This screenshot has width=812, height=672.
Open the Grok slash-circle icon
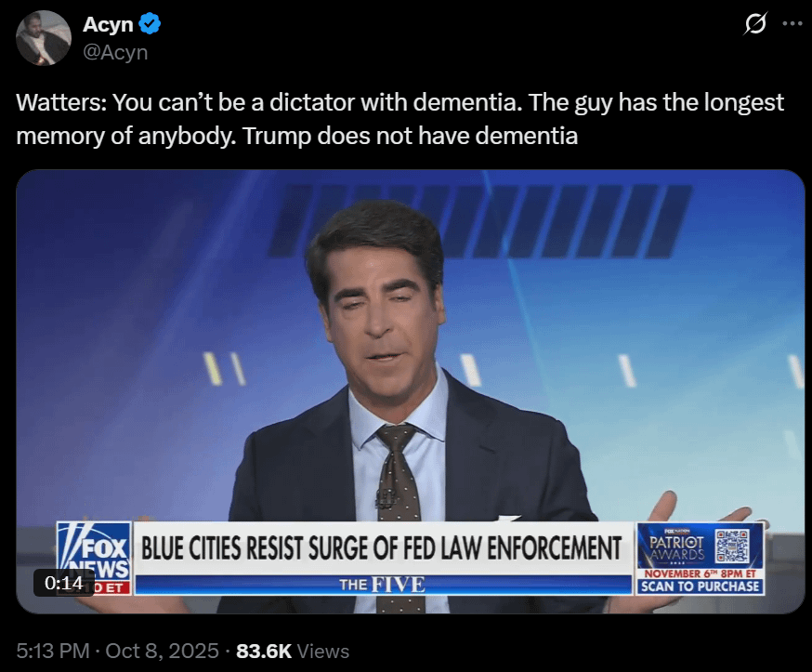tap(755, 24)
